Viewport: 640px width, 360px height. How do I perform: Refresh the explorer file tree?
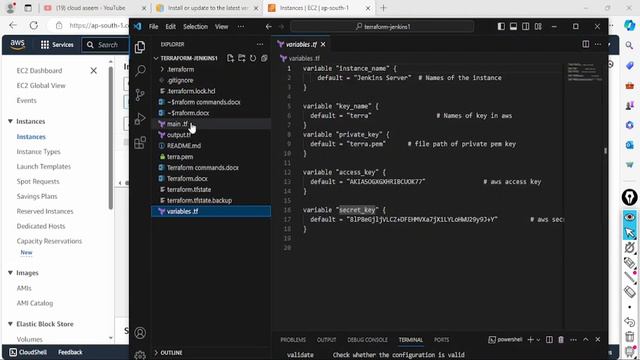point(253,58)
